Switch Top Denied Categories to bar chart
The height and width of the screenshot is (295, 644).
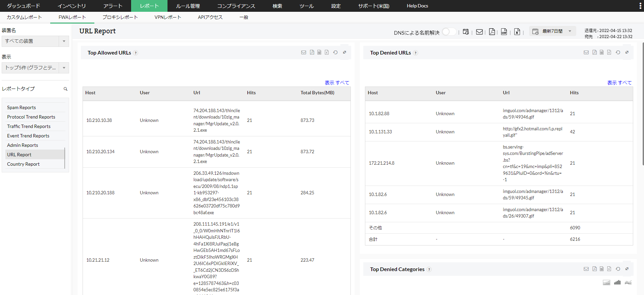[x=617, y=283]
